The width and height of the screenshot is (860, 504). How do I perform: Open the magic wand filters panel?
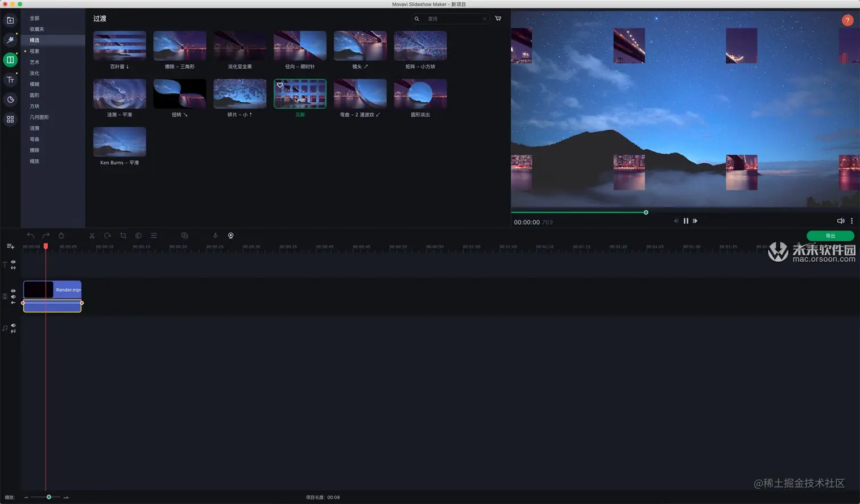(x=10, y=40)
